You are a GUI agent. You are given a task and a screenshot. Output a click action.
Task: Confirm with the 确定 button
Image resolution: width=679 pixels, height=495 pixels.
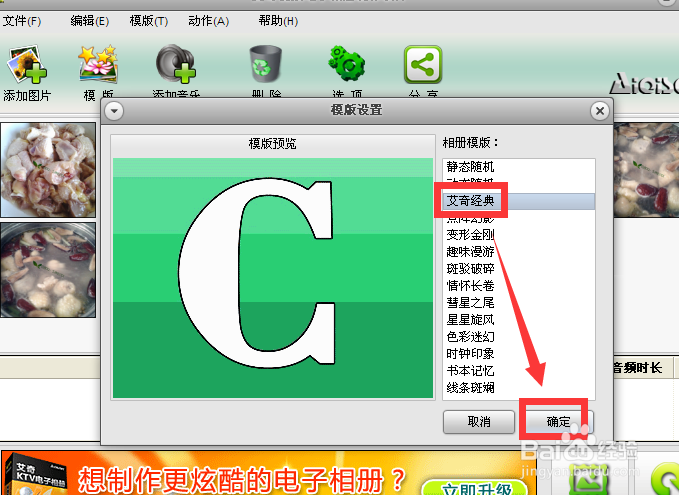tap(559, 421)
